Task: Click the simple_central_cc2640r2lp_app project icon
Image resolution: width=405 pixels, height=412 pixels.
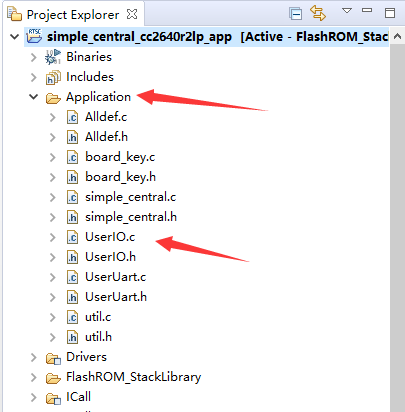Action: pyautogui.click(x=34, y=36)
